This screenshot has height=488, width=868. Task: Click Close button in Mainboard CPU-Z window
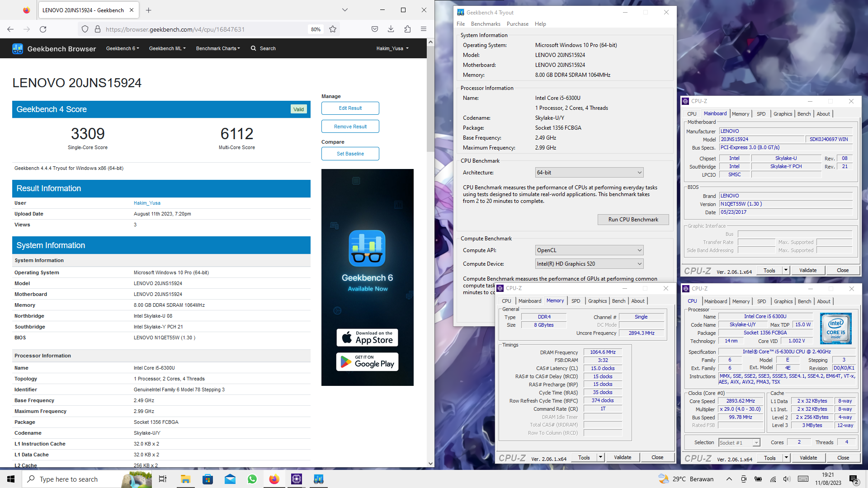coord(842,270)
